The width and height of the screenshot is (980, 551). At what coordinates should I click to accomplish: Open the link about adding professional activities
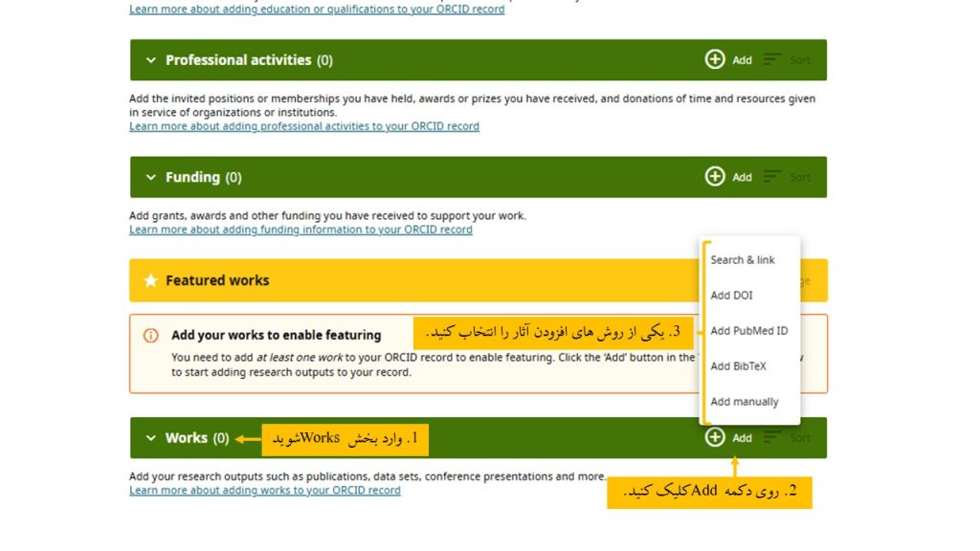coord(304,125)
